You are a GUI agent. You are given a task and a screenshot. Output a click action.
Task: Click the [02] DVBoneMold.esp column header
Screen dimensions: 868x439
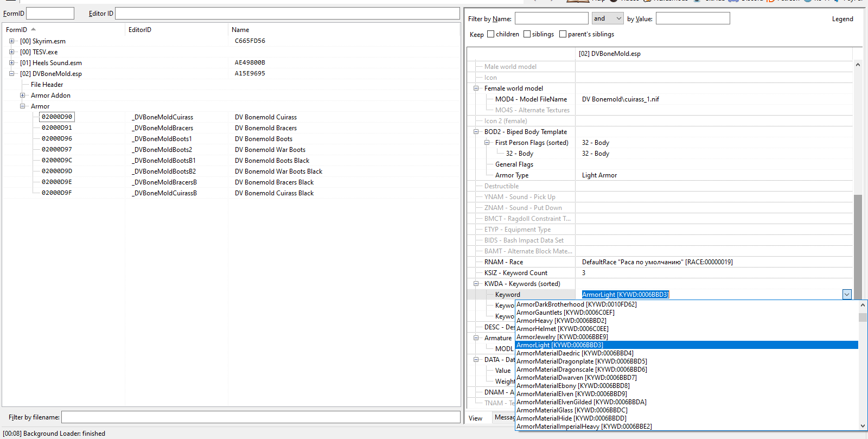pyautogui.click(x=714, y=54)
